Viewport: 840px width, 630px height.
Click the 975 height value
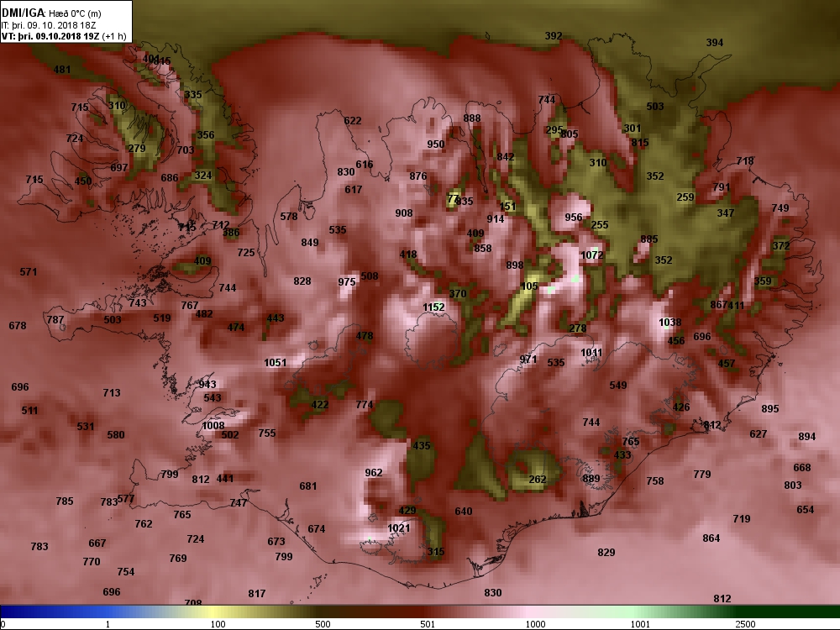pos(347,281)
